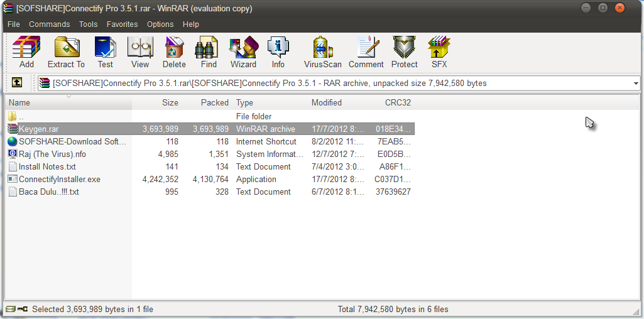Image resolution: width=644 pixels, height=319 pixels.
Task: Click the SOFSHARE internet shortcut globe icon
Action: (x=13, y=142)
